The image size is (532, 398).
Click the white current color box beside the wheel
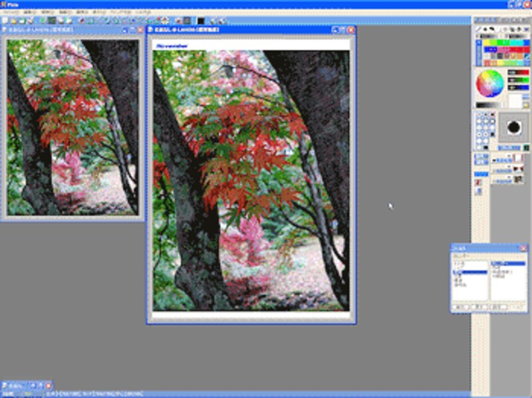pyautogui.click(x=515, y=101)
